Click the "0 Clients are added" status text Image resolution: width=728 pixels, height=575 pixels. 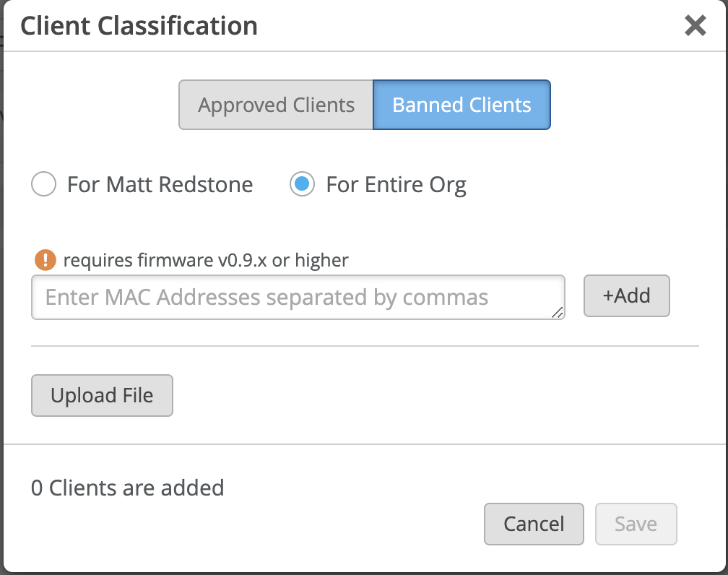128,488
